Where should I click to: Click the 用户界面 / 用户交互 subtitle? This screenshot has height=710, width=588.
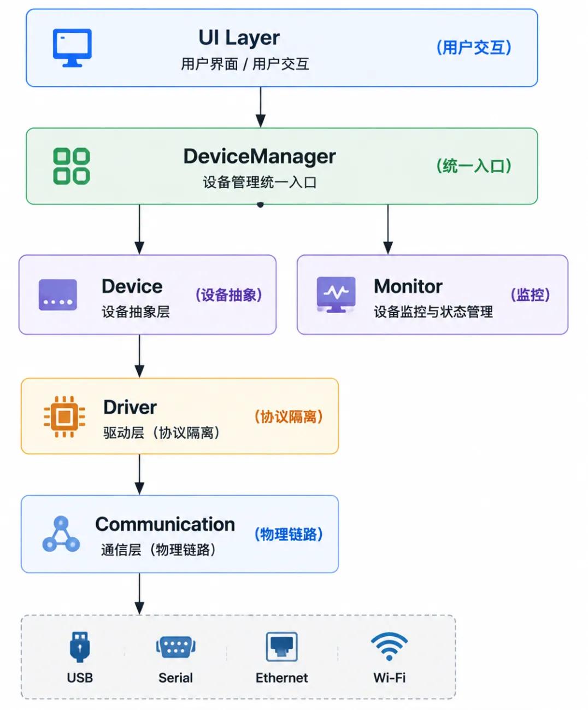click(245, 64)
